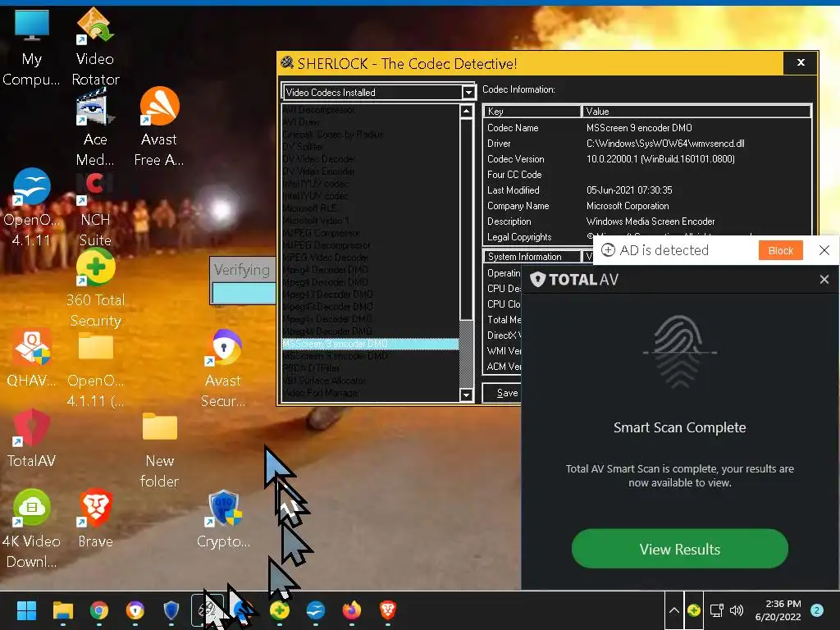The image size is (840, 630).
Task: Open the Windows Start menu
Action: point(26,610)
